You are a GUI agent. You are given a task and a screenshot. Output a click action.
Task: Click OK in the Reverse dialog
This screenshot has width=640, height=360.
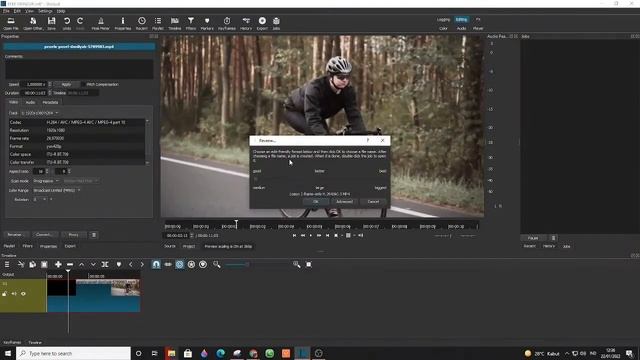point(316,202)
